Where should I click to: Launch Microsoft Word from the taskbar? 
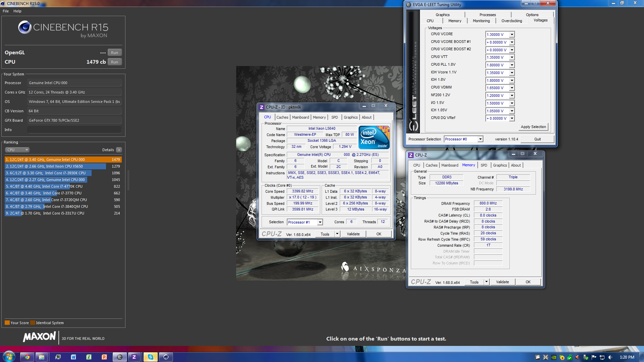click(x=73, y=357)
